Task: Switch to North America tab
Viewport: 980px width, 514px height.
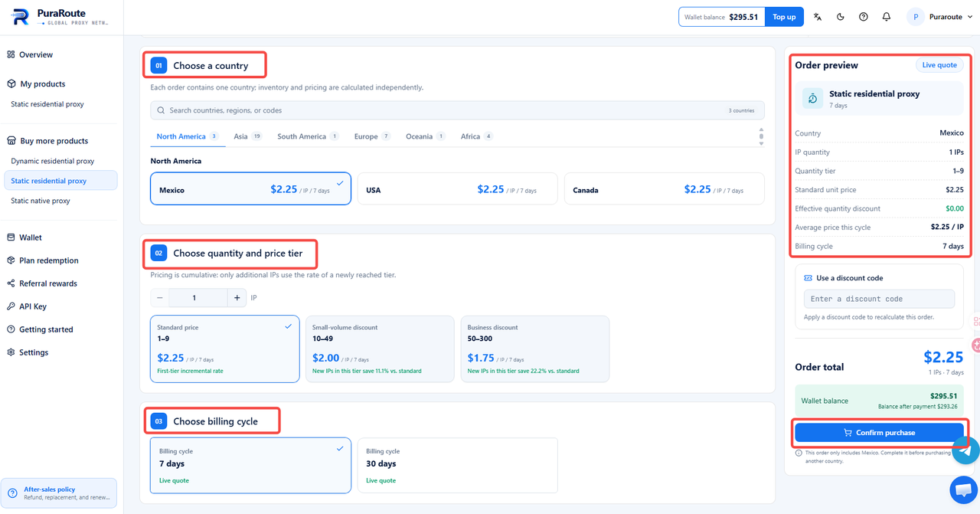Action: point(188,136)
